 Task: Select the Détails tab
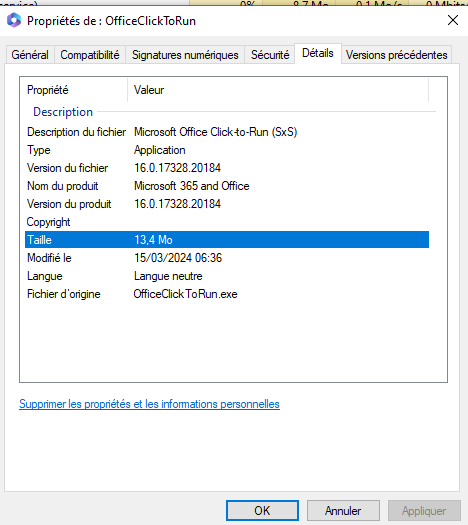(318, 53)
